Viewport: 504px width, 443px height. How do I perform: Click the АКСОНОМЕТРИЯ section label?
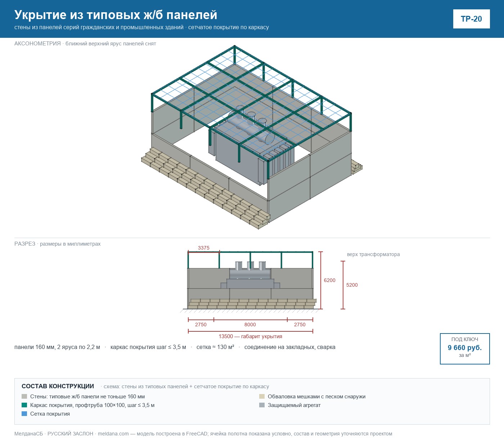(x=37, y=44)
